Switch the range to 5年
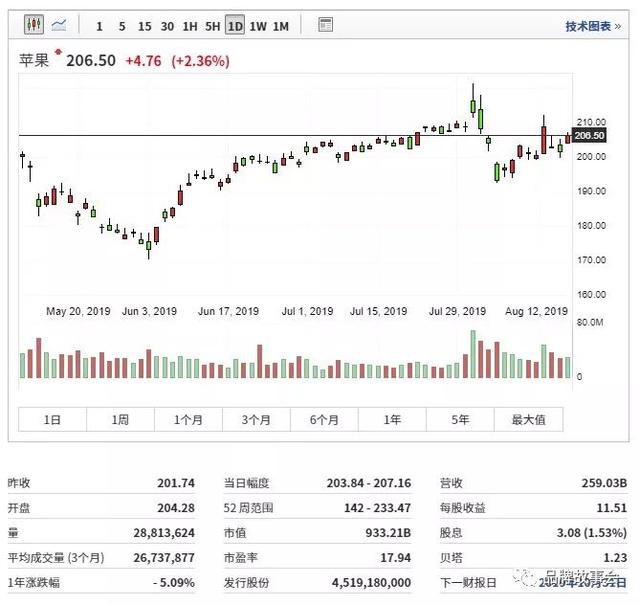 [460, 419]
